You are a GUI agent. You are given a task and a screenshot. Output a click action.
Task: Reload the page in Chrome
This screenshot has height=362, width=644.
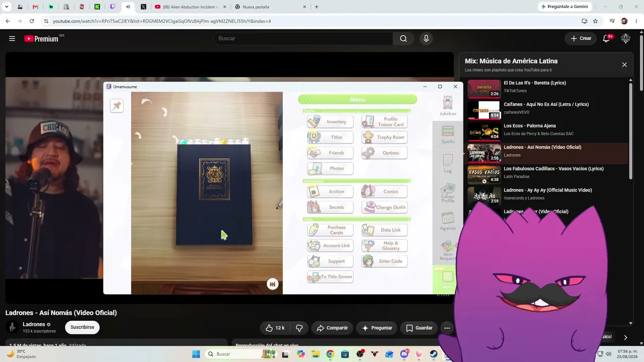point(32,21)
